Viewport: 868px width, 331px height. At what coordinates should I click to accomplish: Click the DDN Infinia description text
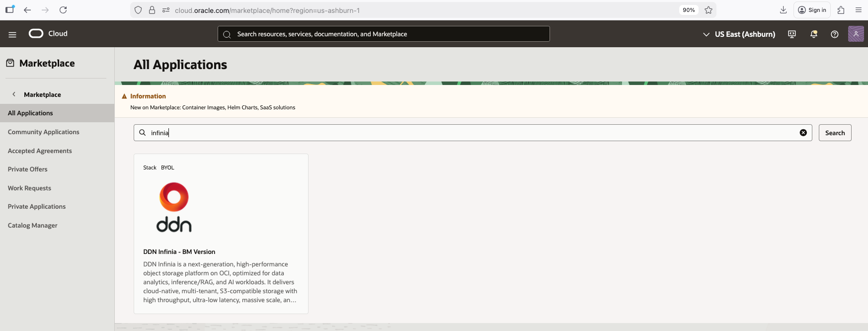(220, 282)
